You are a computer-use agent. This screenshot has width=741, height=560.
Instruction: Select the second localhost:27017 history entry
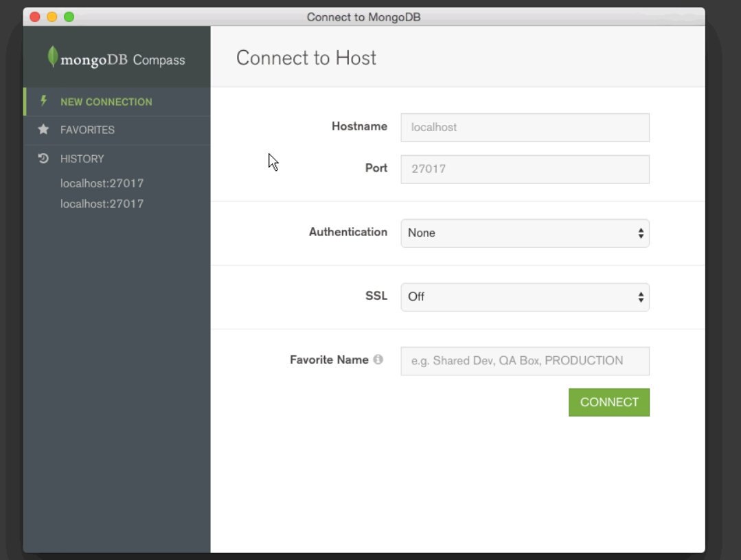[x=102, y=204]
